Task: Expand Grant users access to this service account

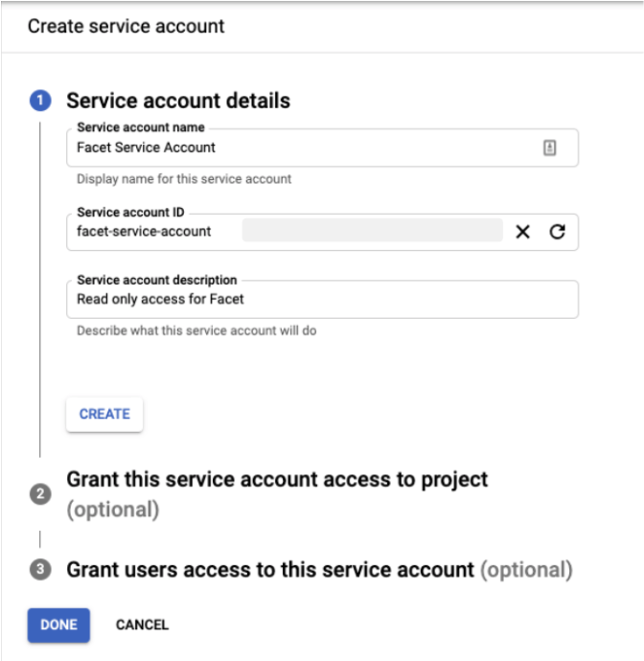Action: 320,570
